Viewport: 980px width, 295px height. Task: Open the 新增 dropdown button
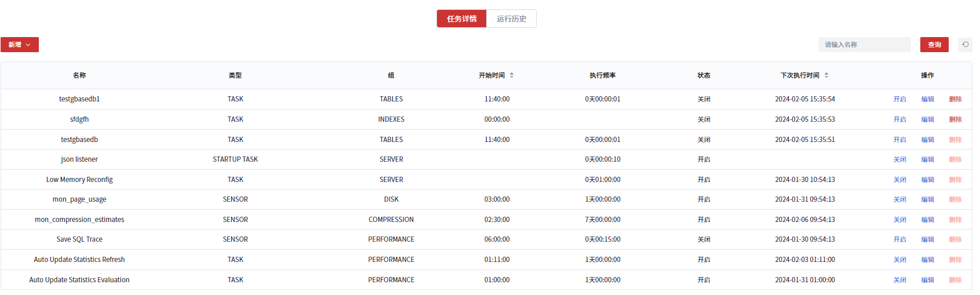tap(20, 45)
